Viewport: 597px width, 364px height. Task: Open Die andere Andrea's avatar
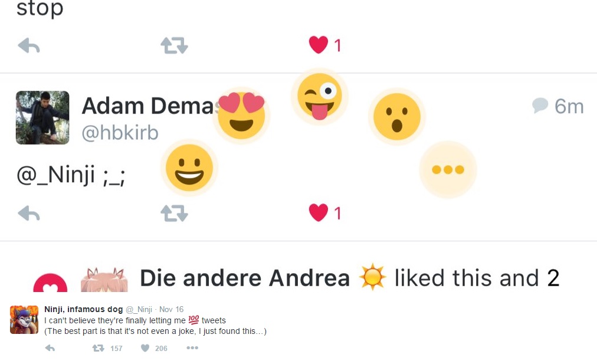(104, 280)
